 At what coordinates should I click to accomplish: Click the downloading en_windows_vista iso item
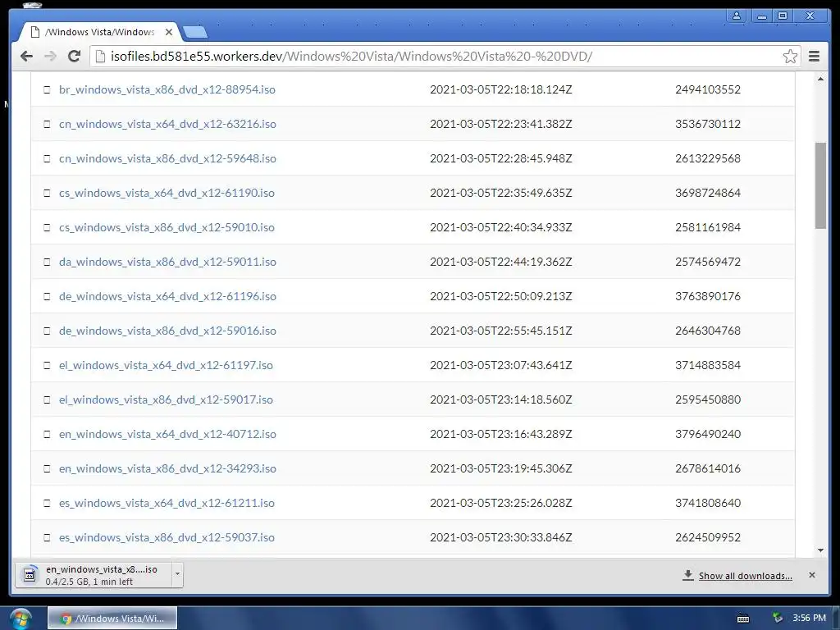[94, 575]
